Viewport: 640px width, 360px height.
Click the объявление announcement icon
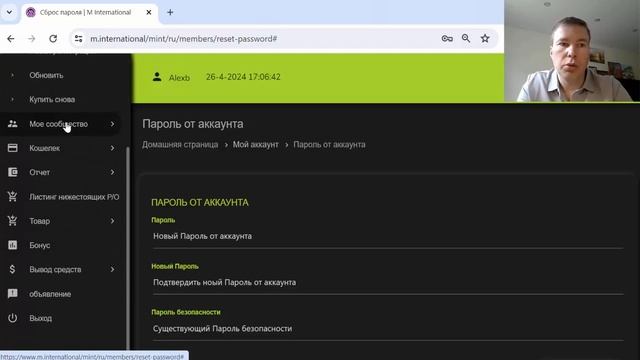[13, 293]
